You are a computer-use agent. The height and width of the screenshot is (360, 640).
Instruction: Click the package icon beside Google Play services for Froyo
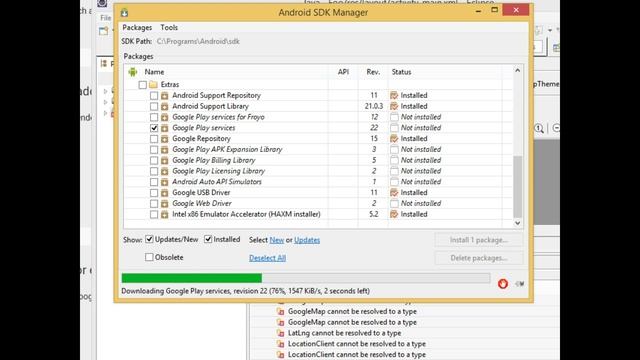(164, 117)
